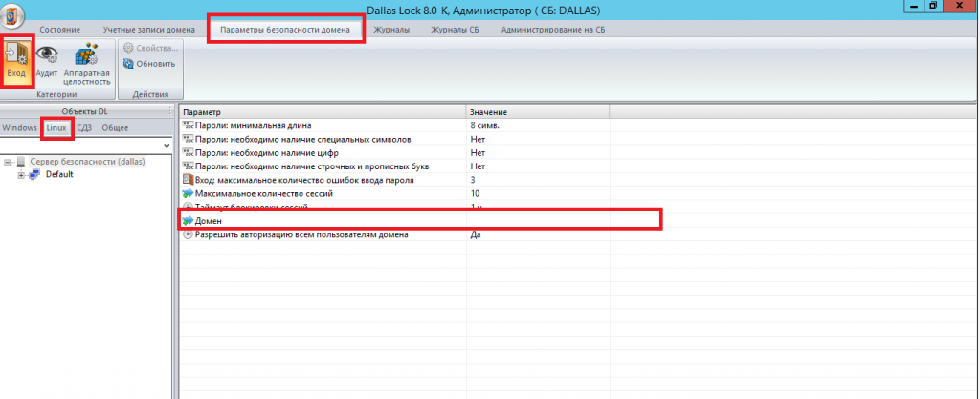Click the door icon of the Вход row
980x399 pixels.
click(x=189, y=181)
